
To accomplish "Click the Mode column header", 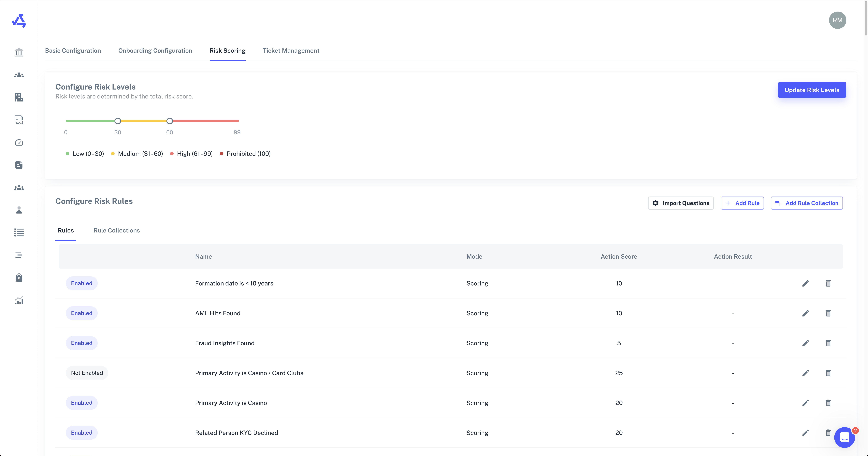I will (474, 257).
